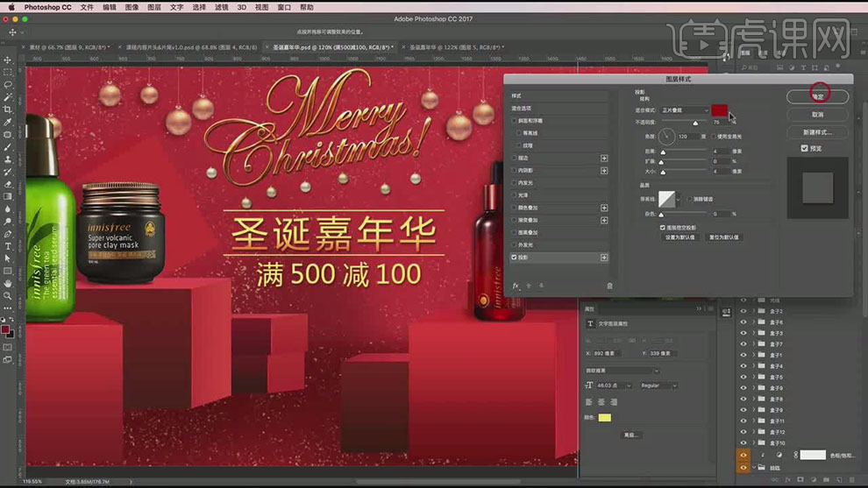The height and width of the screenshot is (488, 868).
Task: Select the Brush tool
Action: pos(8,147)
